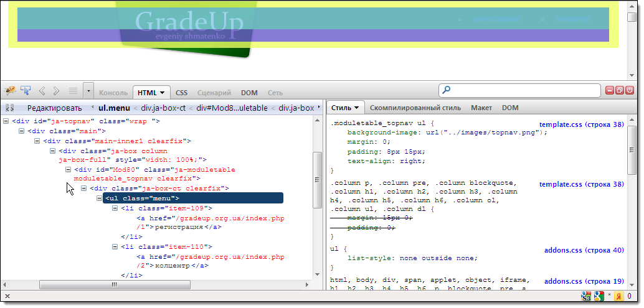The height and width of the screenshot is (308, 644).
Task: Open addons.css (строка 40) source link
Action: [x=584, y=250]
